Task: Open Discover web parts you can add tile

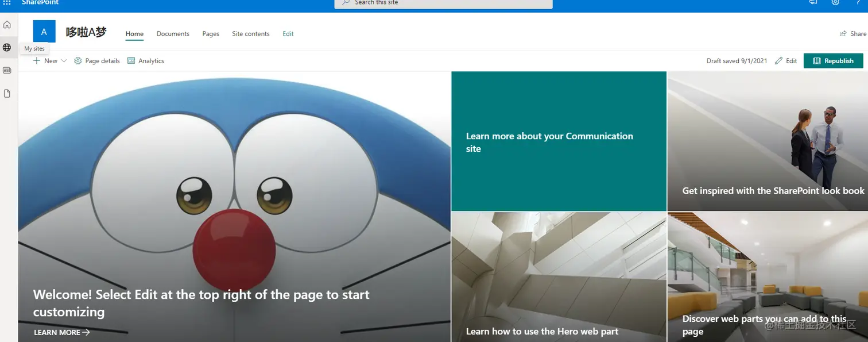Action: 768,277
